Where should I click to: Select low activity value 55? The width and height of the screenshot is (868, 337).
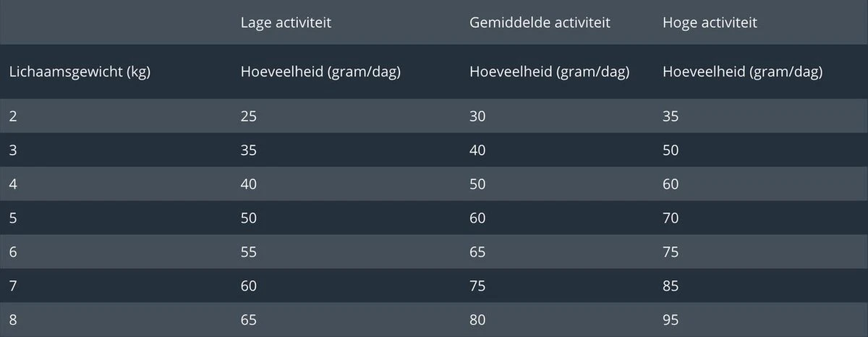tap(249, 252)
